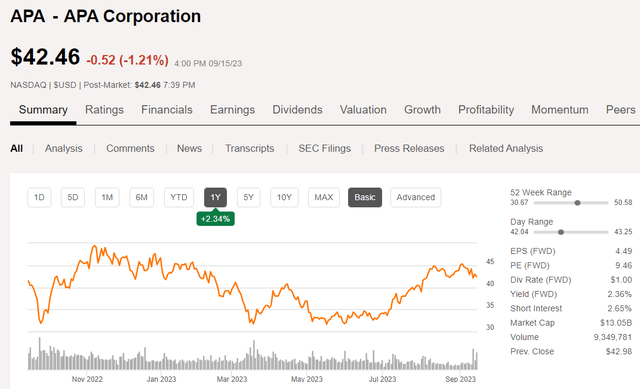Screen dimensions: 640x389
Task: View Press Releases
Action: tap(409, 149)
